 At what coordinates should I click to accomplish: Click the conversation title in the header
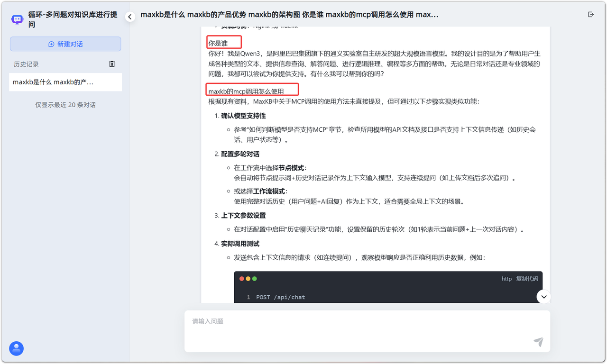point(289,15)
